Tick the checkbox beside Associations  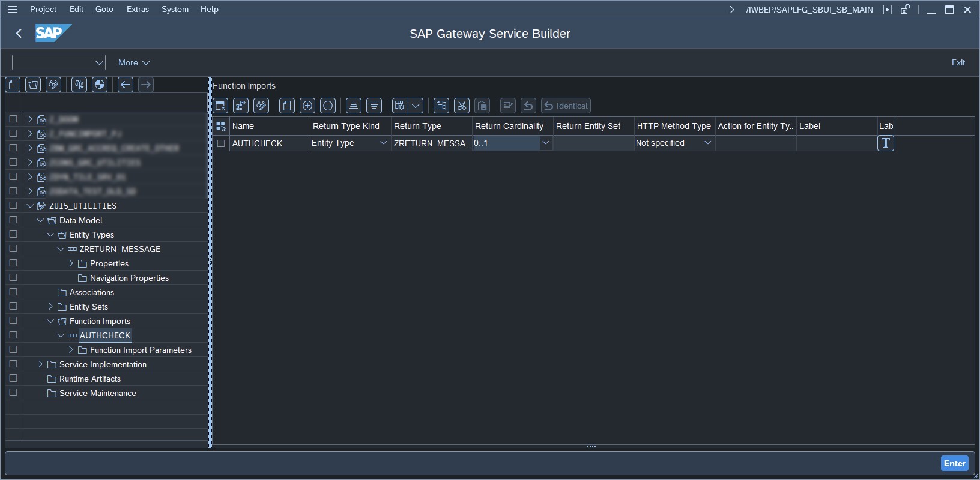[x=13, y=292]
